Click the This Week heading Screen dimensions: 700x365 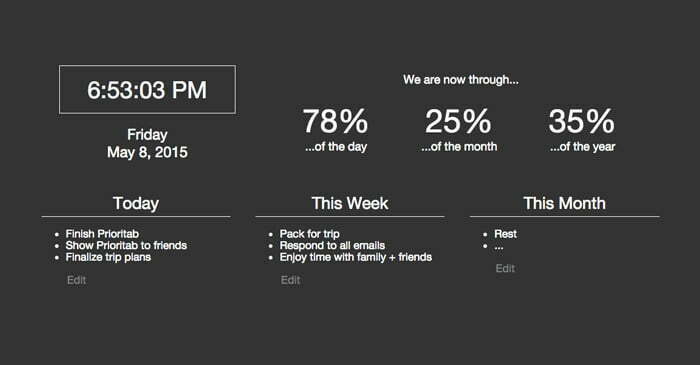(x=350, y=203)
